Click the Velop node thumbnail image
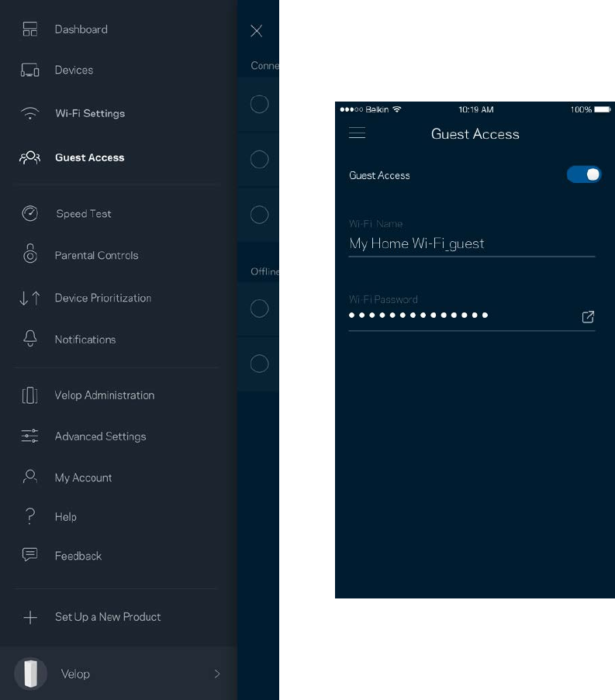This screenshot has width=615, height=700. [30, 673]
